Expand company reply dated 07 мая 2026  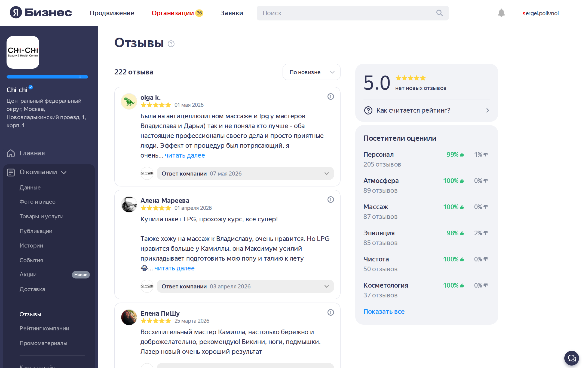[245, 173]
